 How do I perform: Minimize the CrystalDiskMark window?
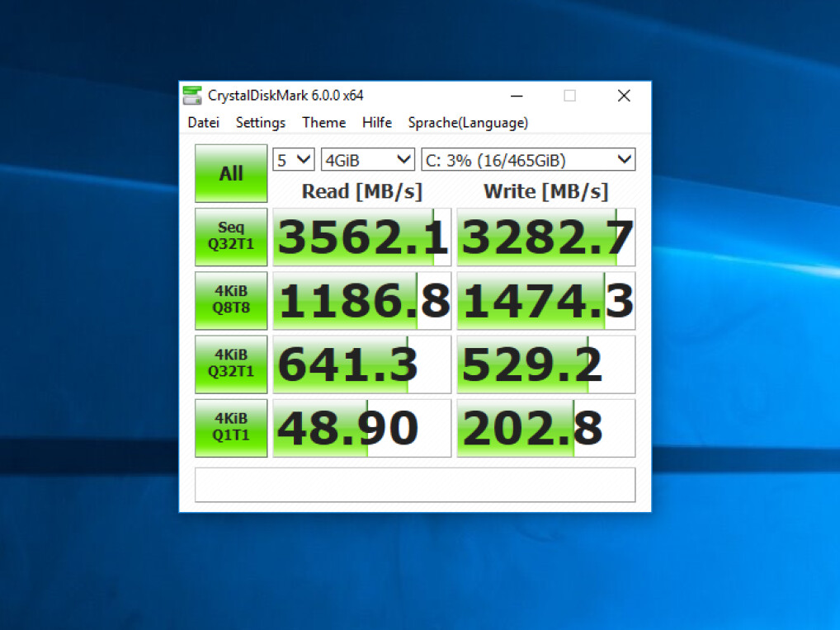click(x=517, y=96)
